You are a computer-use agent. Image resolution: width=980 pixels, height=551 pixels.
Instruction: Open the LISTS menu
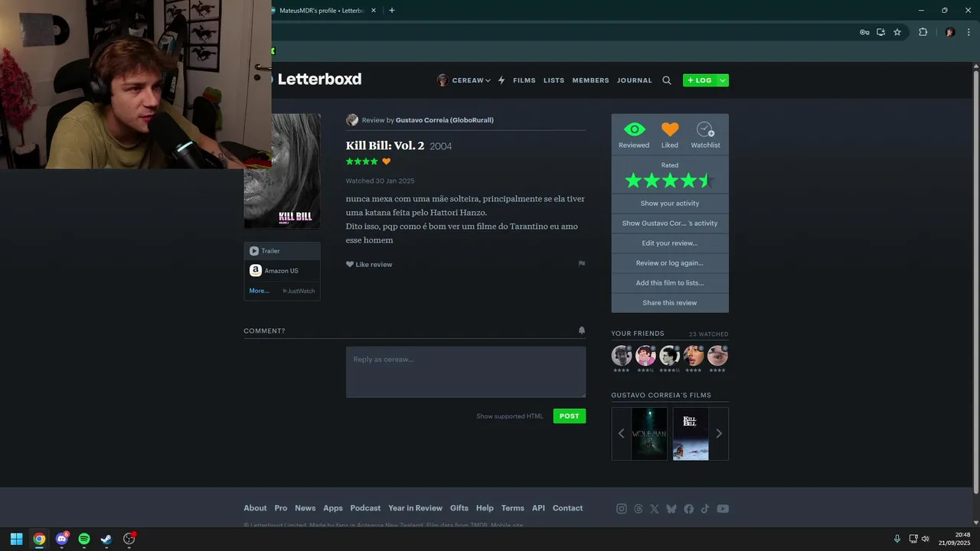[x=554, y=80]
